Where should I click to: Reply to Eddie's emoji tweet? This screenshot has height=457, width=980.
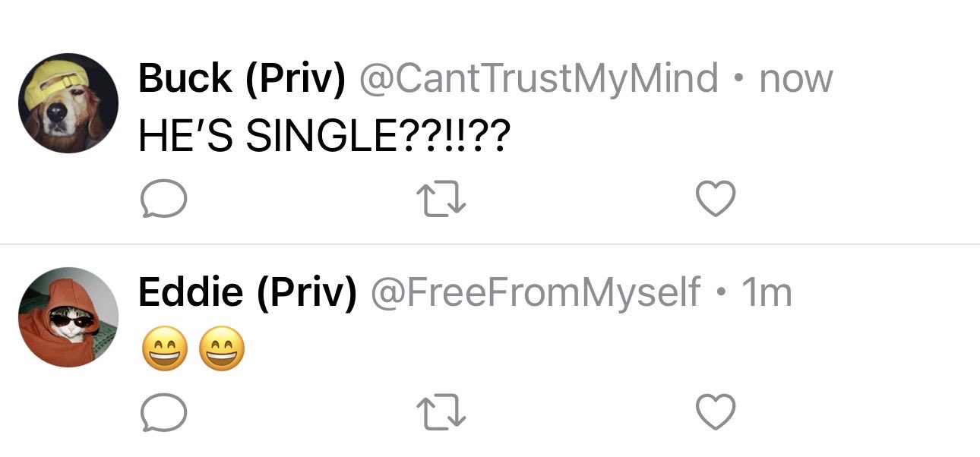163,412
